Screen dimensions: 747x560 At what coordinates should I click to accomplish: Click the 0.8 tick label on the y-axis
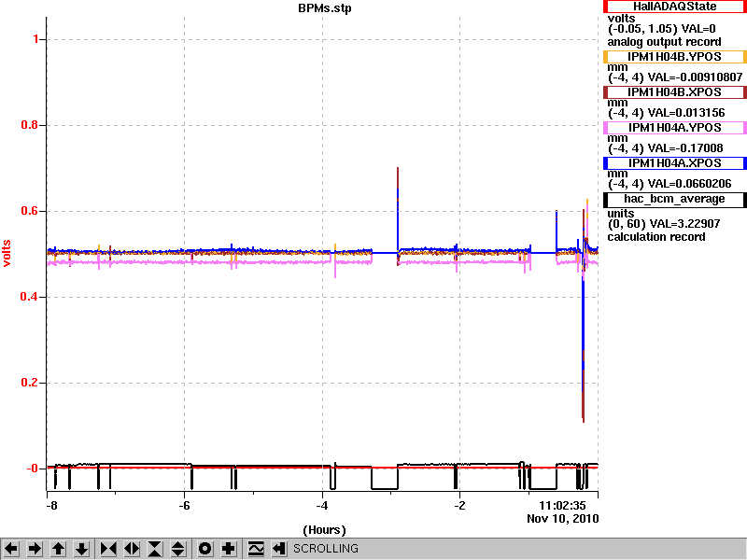coord(30,125)
